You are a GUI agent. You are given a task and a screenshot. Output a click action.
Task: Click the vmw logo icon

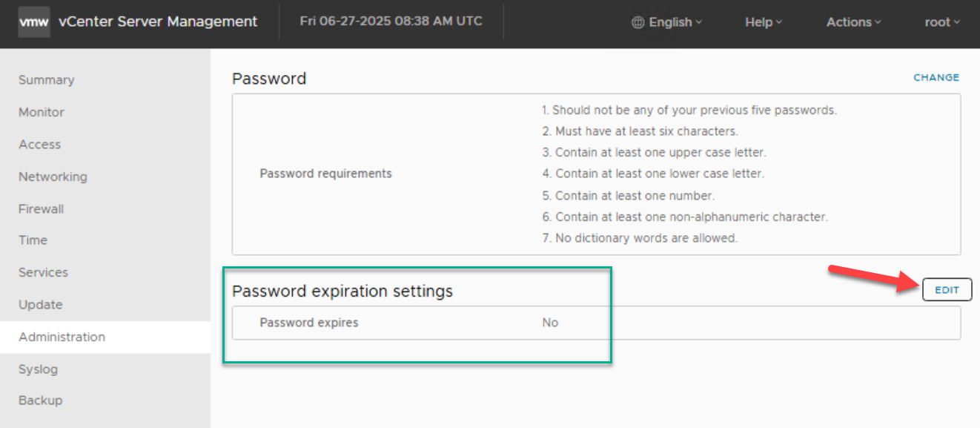[x=34, y=22]
